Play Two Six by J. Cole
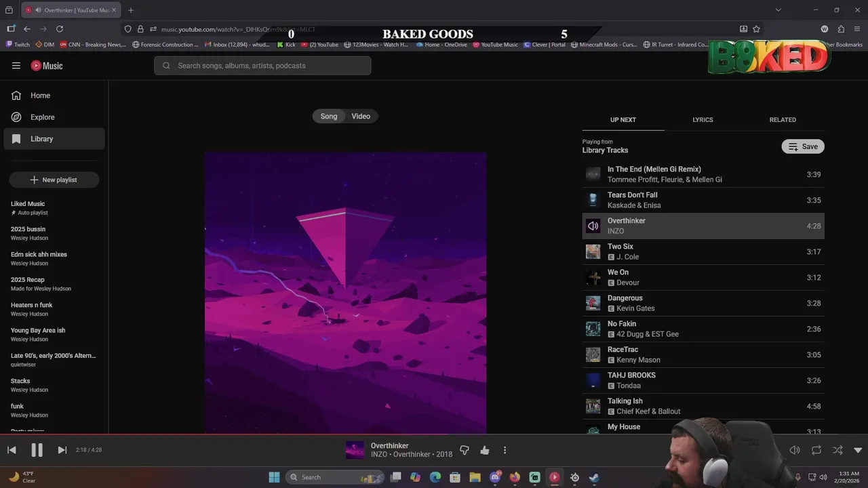Image resolution: width=868 pixels, height=488 pixels. (x=703, y=251)
